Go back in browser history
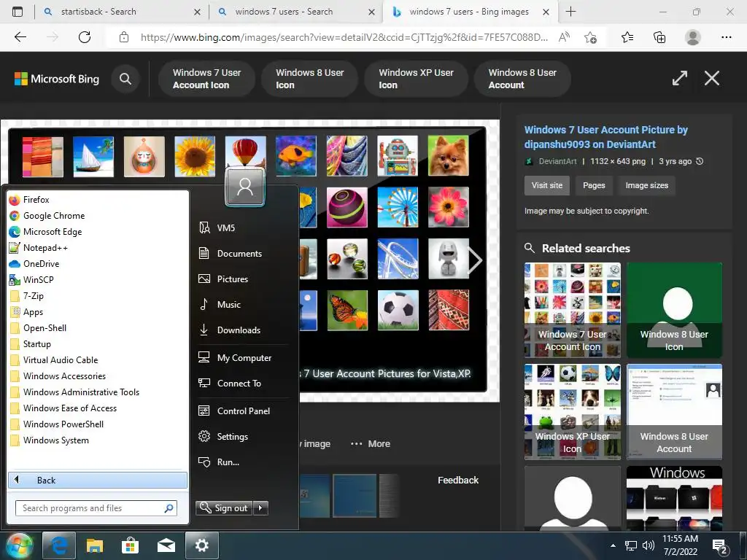 [20, 37]
